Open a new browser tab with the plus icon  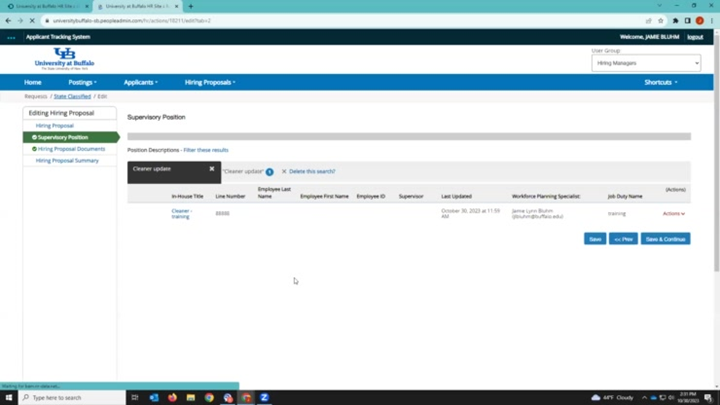(190, 6)
